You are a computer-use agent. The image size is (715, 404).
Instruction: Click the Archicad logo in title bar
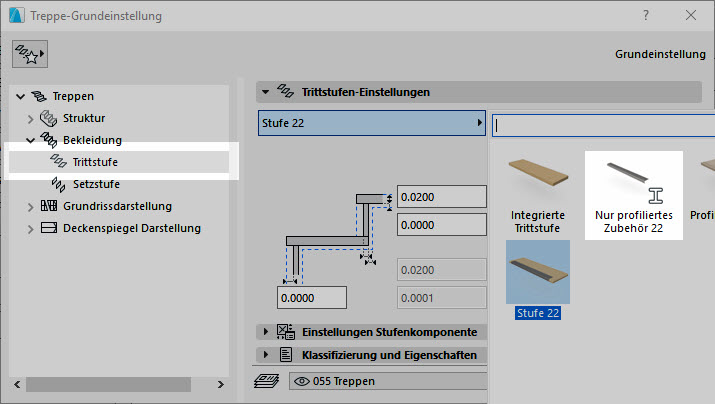click(17, 16)
